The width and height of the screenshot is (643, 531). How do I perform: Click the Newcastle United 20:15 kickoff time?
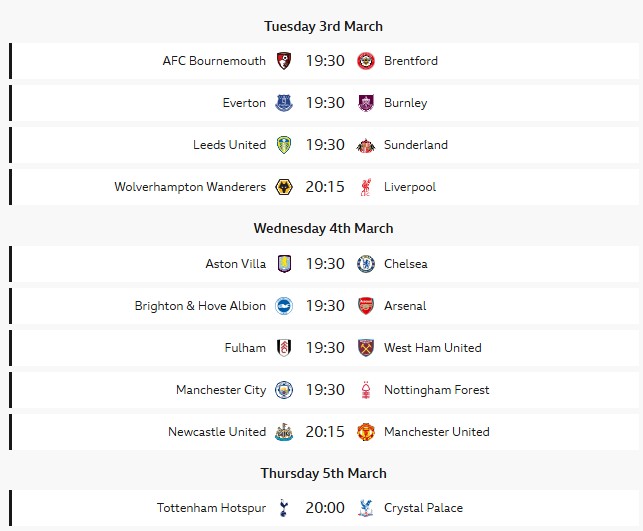(x=325, y=432)
